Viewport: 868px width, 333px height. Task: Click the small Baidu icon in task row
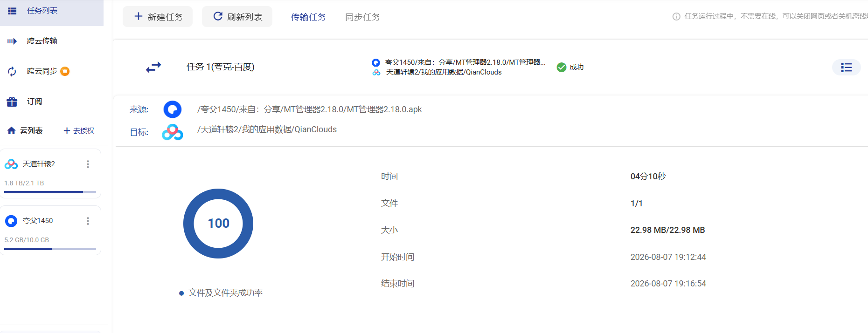pos(376,73)
